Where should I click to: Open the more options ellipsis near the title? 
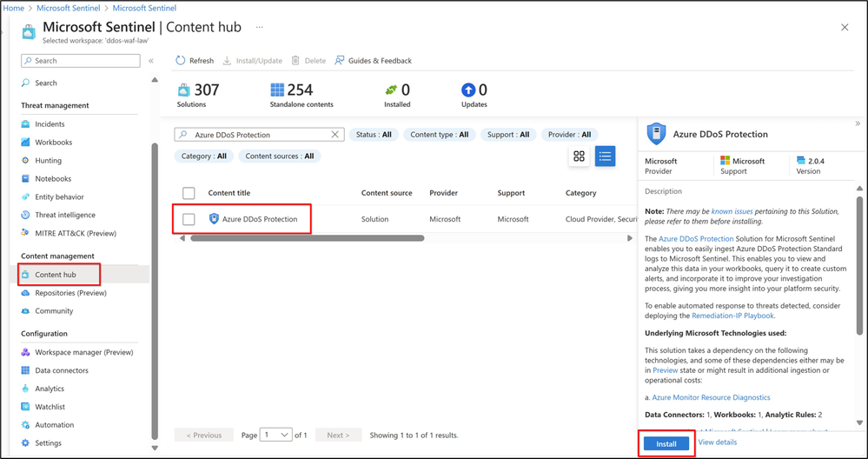tap(260, 27)
